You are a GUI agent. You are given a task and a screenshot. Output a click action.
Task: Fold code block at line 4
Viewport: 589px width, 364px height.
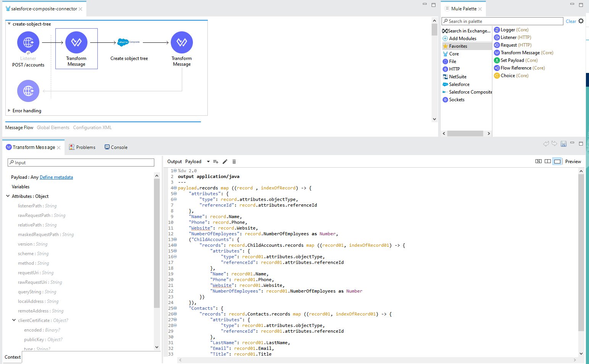175,188
